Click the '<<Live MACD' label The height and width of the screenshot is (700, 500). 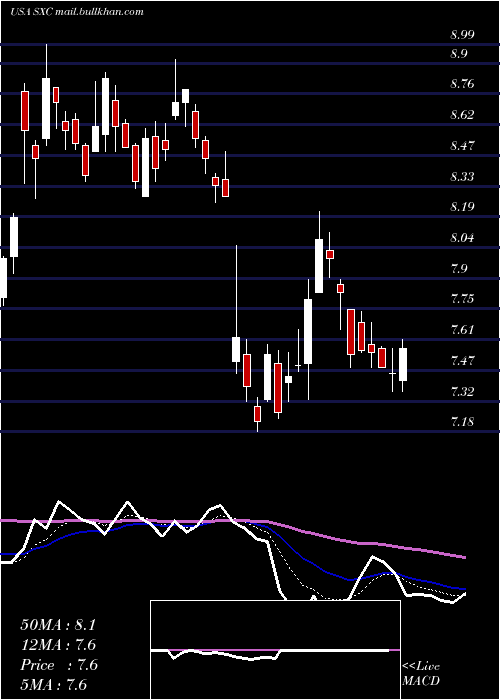pos(421,674)
